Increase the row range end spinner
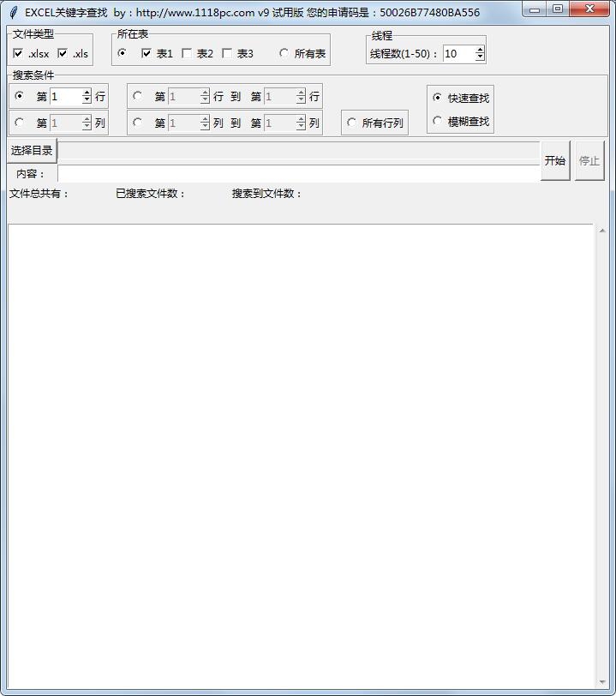The image size is (616, 696). point(302,93)
